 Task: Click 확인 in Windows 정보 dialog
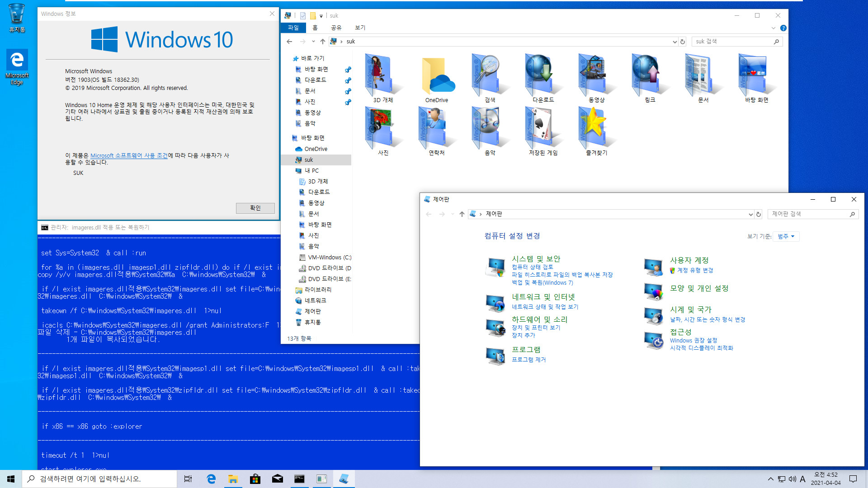point(255,208)
